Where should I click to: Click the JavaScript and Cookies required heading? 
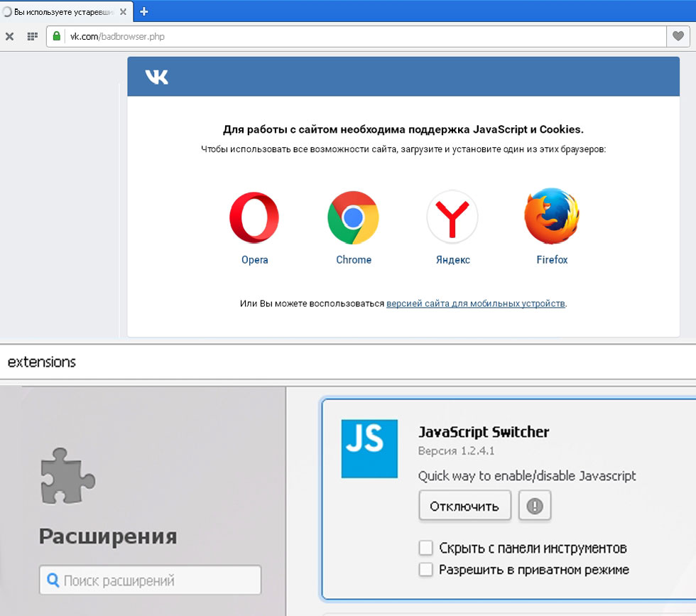coord(403,129)
